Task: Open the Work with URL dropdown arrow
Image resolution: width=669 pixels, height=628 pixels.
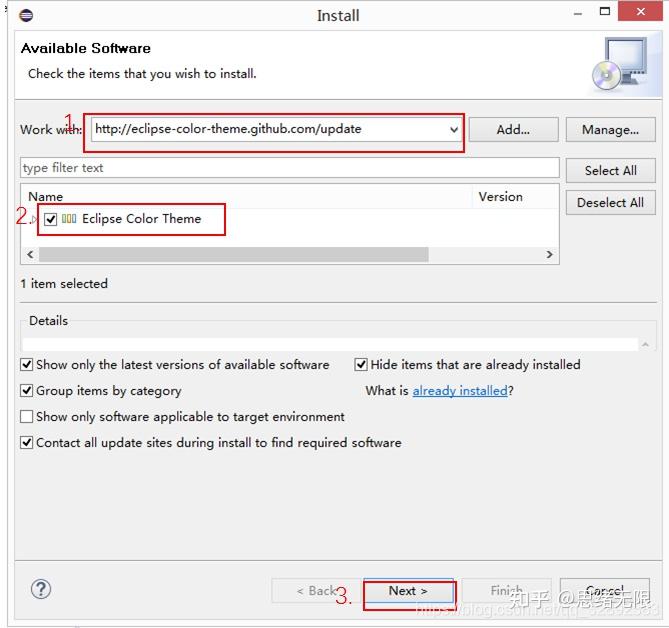Action: 454,129
